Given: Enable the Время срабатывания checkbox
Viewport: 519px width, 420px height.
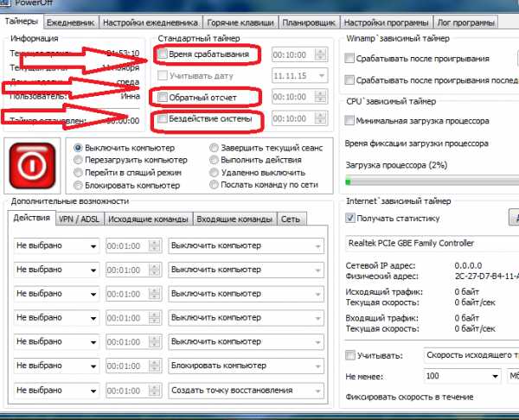Looking at the screenshot, I should 163,55.
